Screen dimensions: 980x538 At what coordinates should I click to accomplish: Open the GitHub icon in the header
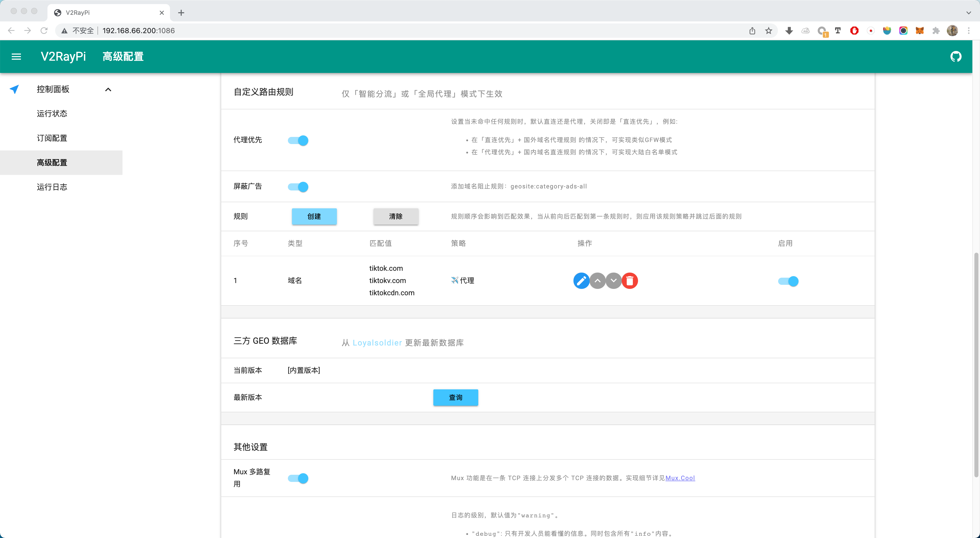(956, 57)
